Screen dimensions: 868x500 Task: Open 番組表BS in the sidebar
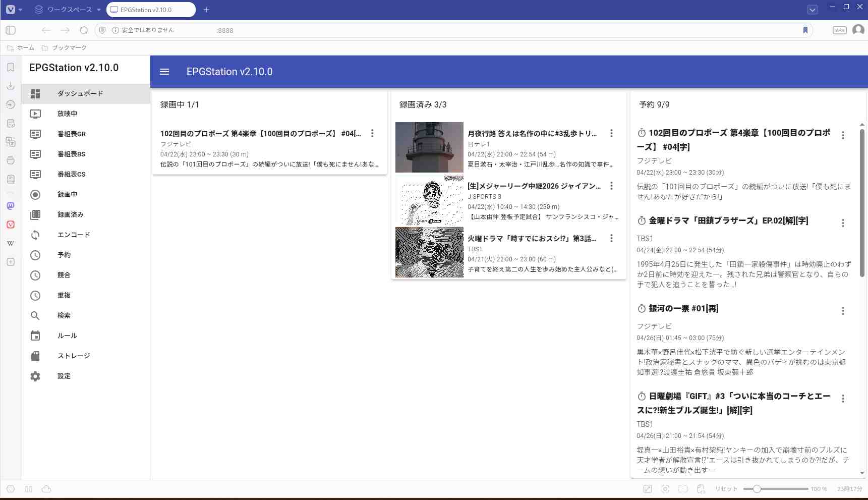click(71, 154)
